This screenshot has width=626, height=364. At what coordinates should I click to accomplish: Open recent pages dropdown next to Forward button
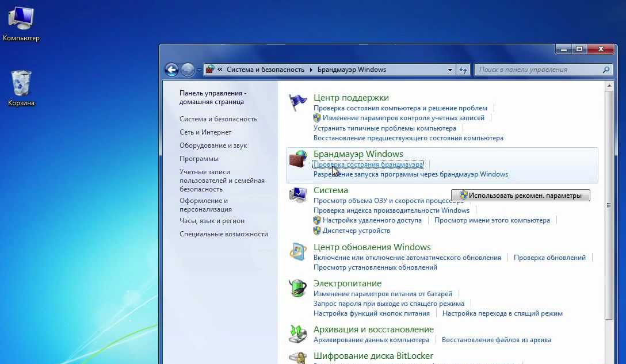click(x=199, y=70)
